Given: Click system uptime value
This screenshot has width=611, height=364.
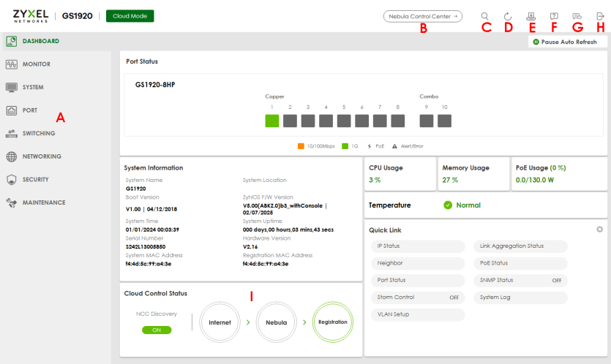Looking at the screenshot, I should tap(288, 230).
